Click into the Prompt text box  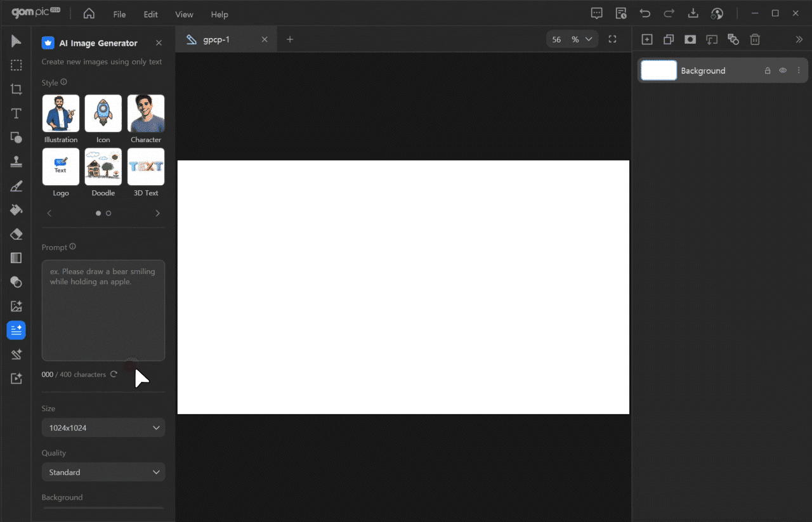coord(103,310)
